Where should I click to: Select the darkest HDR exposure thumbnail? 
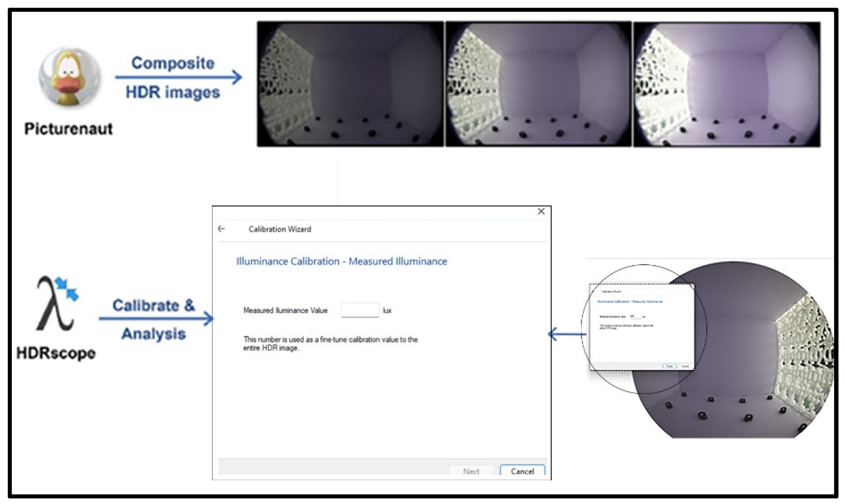tap(350, 84)
